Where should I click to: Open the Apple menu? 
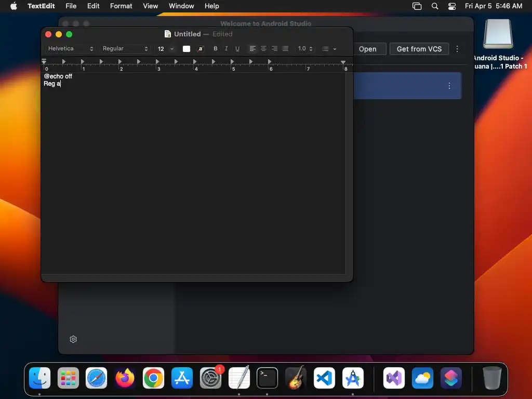point(14,6)
